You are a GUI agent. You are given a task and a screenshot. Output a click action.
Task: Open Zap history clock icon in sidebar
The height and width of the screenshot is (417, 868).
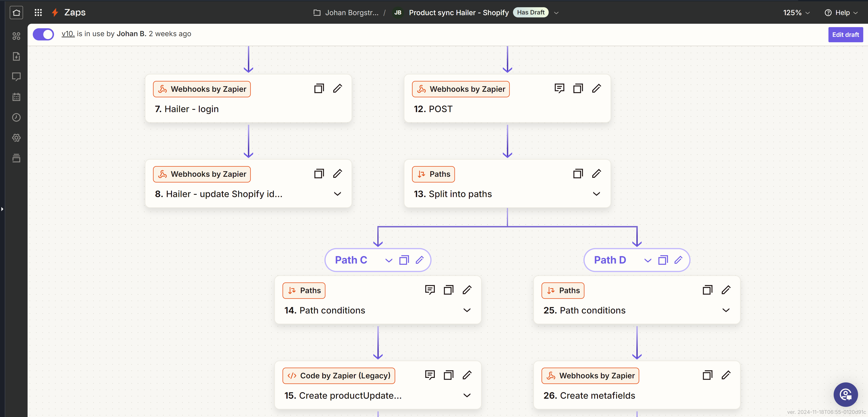[16, 117]
